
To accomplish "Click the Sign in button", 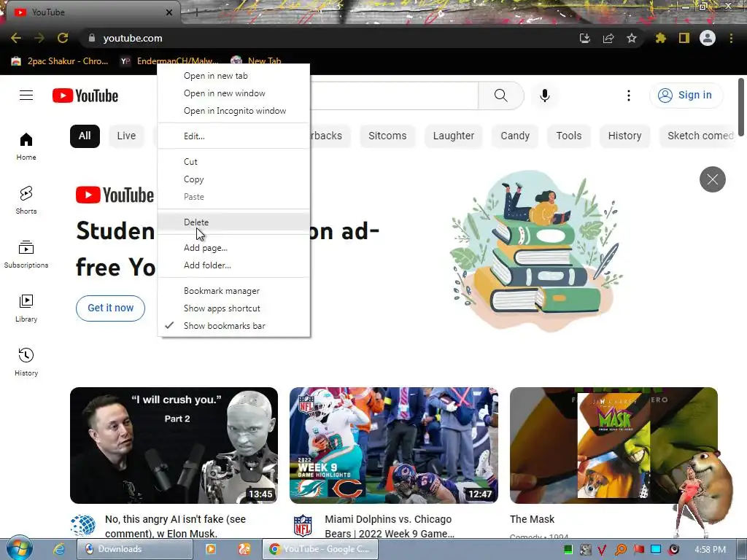I will [685, 96].
